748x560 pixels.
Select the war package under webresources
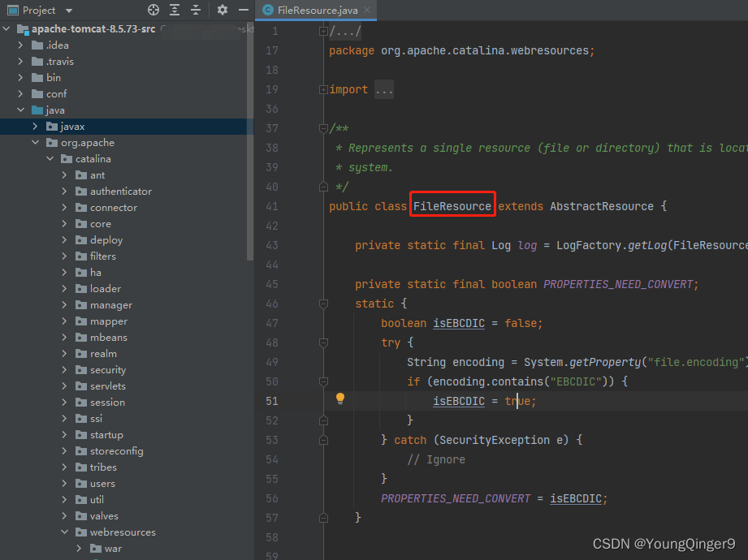[113, 549]
